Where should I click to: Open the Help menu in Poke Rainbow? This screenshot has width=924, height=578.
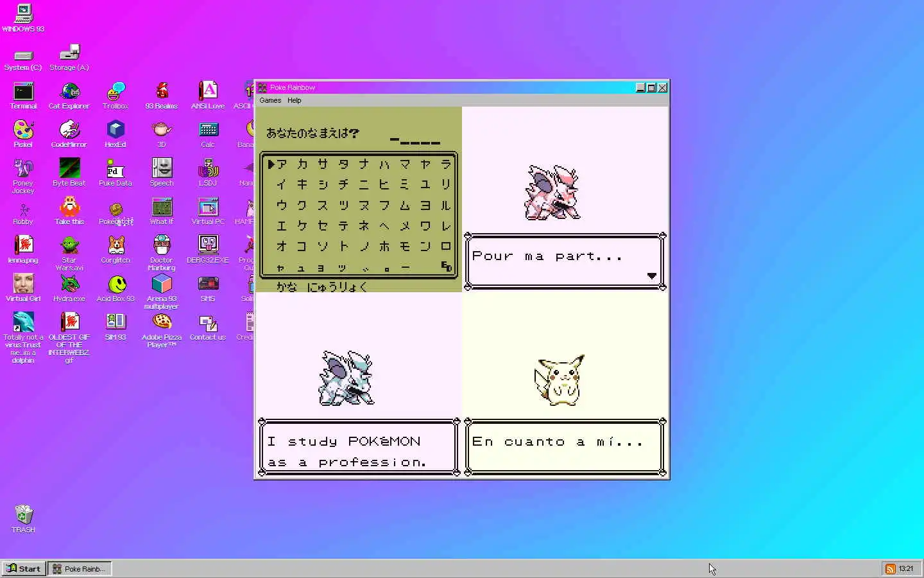(295, 100)
